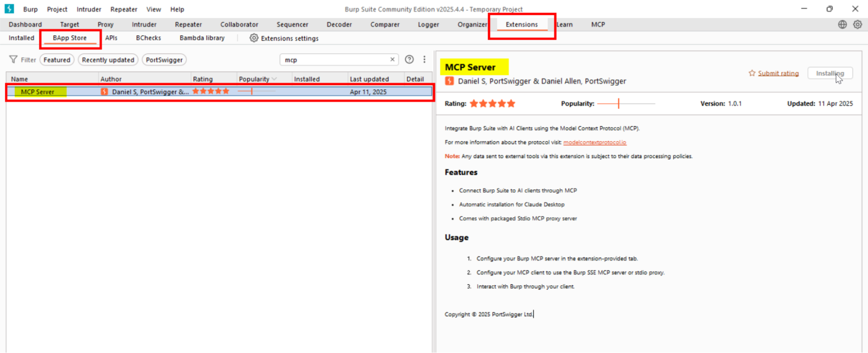Toggle the Recently updated filter chip
The height and width of the screenshot is (353, 868).
pos(108,60)
